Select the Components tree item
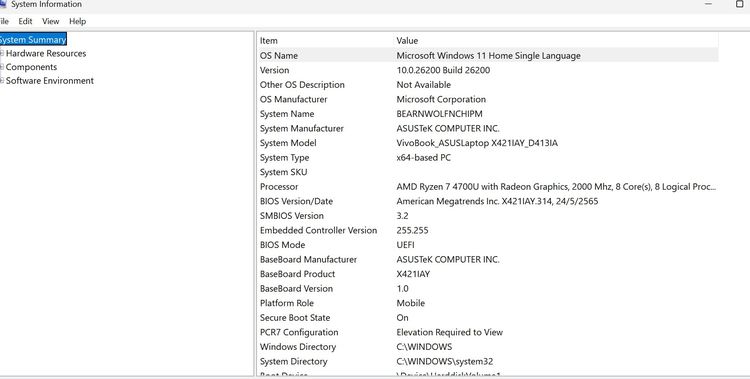This screenshot has height=379, width=750. [31, 67]
